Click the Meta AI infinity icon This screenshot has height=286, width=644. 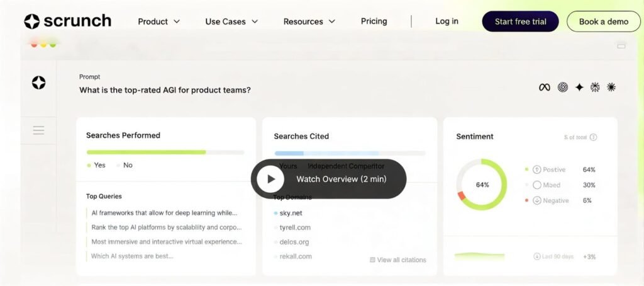click(545, 88)
